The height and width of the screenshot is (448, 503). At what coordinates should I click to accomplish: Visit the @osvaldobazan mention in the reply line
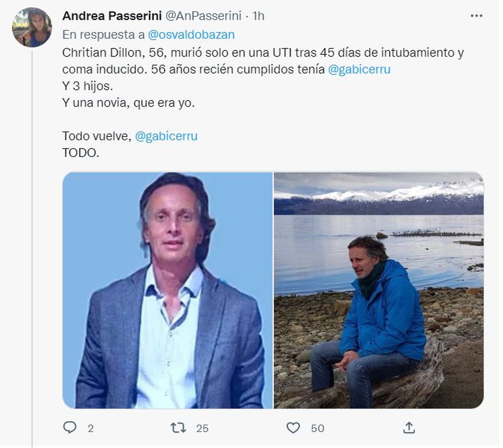pyautogui.click(x=191, y=34)
